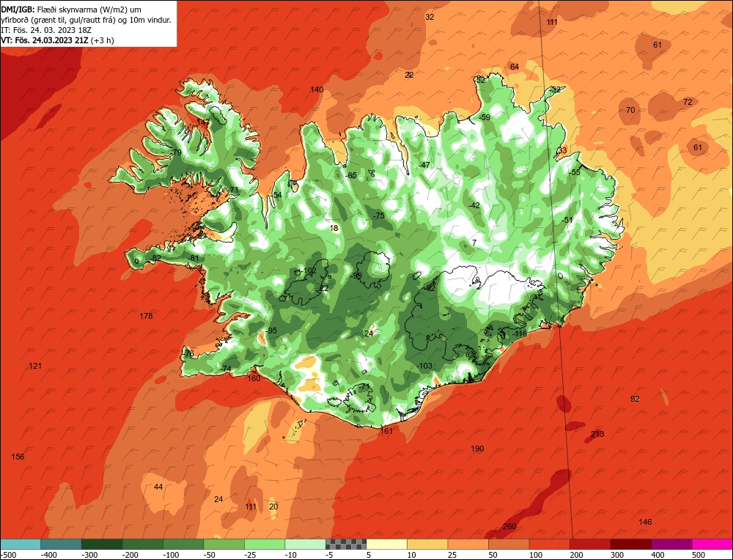Click the map value 33 off the east coast

coord(562,150)
